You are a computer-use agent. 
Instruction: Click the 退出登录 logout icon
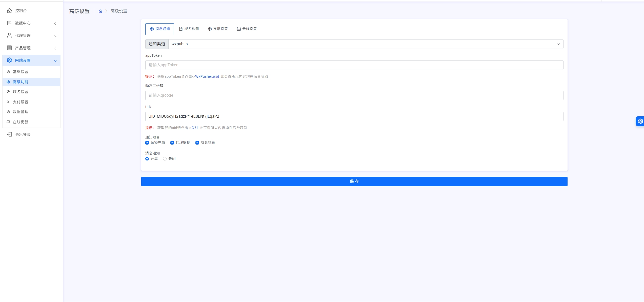tap(9, 134)
